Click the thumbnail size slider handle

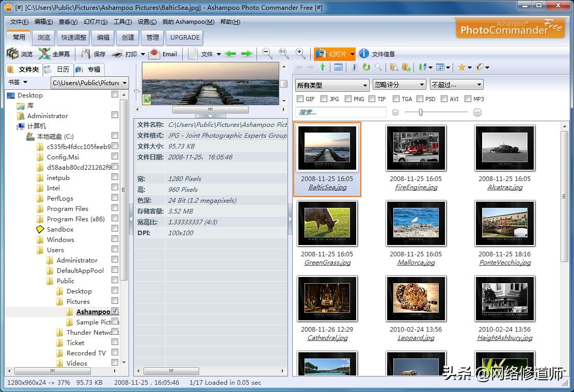[421, 112]
